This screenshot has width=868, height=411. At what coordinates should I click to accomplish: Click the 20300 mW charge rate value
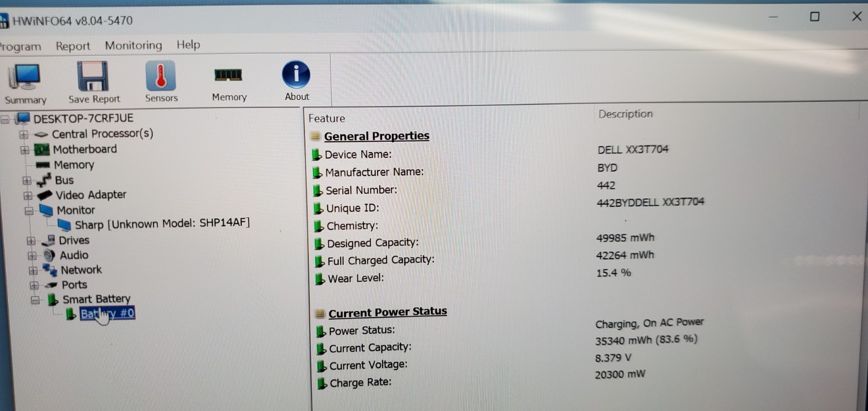pyautogui.click(x=620, y=375)
